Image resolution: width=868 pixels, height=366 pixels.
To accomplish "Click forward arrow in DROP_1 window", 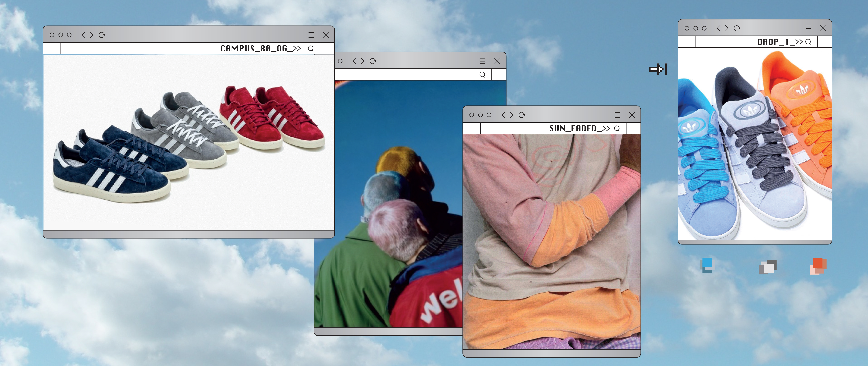I will (727, 29).
